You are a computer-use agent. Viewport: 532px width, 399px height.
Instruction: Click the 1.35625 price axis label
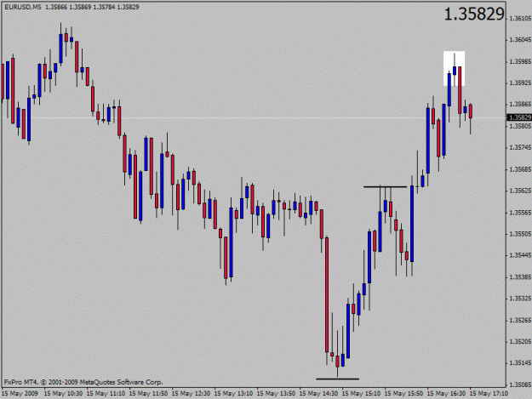pos(520,191)
